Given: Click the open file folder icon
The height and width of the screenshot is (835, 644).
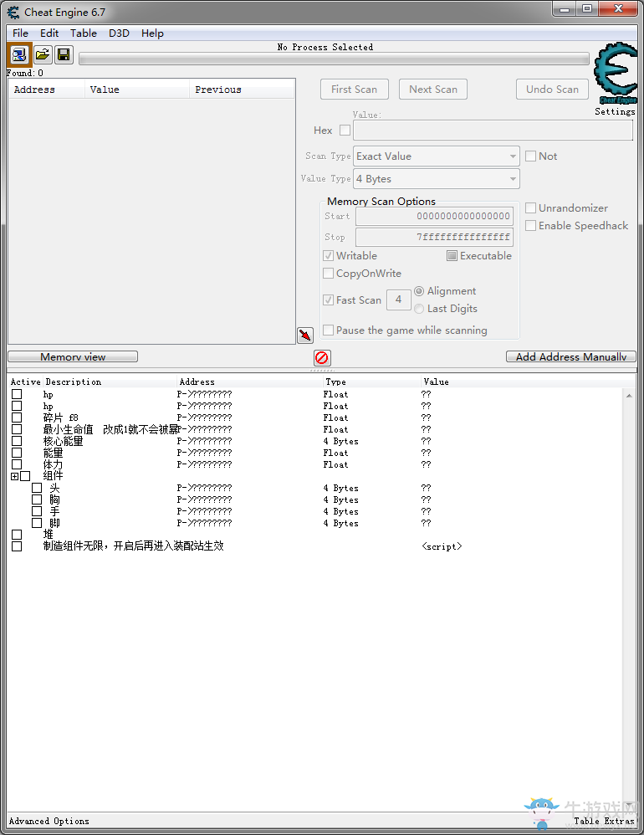Looking at the screenshot, I should (x=42, y=54).
